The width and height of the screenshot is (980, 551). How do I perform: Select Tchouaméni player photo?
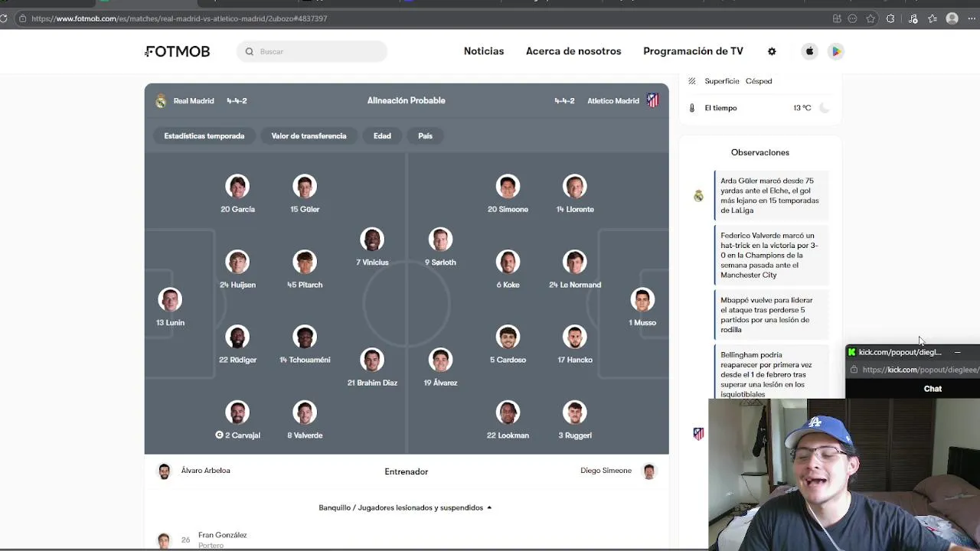pyautogui.click(x=305, y=337)
